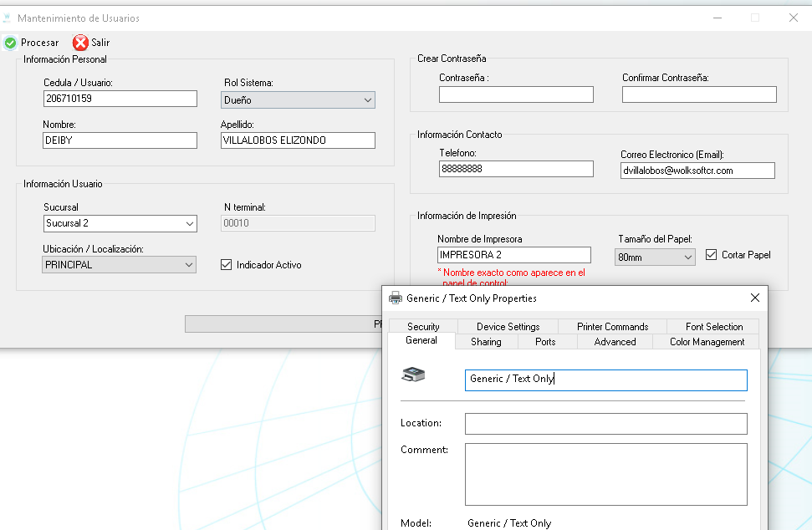
Task: Click the Mantenimiento de Usuarios window app icon
Action: pos(7,18)
